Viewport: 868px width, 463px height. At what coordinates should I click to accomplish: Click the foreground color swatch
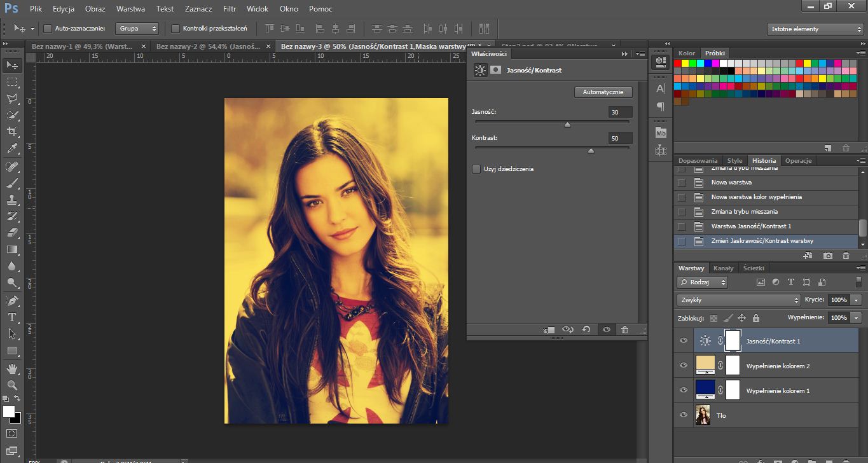click(9, 411)
